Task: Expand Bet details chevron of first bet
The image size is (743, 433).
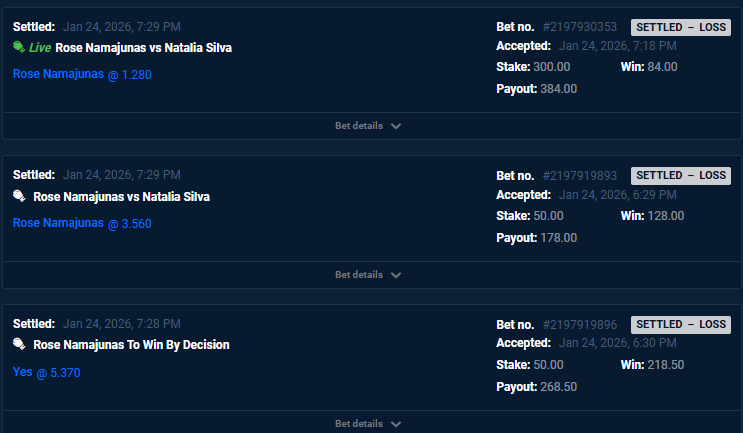Action: point(396,126)
